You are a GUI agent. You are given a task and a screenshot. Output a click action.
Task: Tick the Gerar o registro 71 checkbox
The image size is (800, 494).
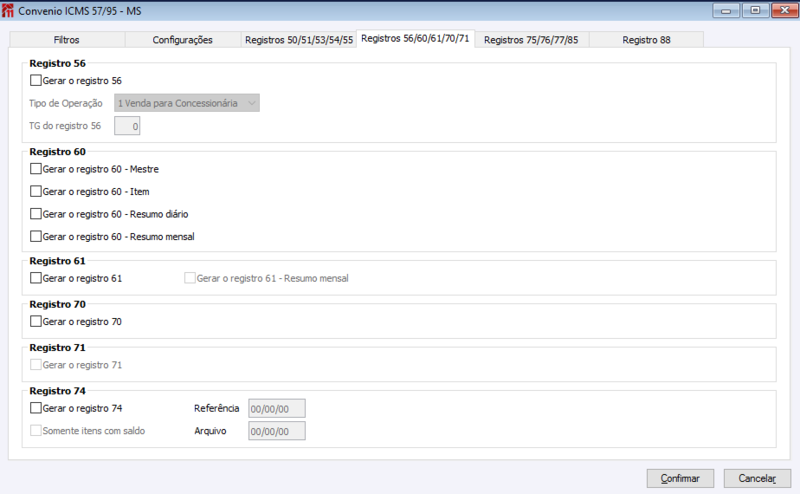(x=36, y=365)
